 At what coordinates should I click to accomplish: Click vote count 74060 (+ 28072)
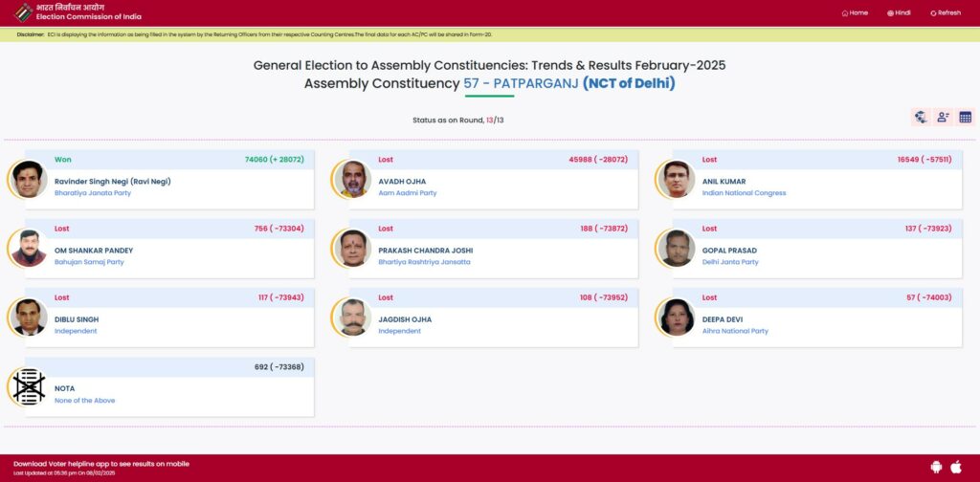point(275,160)
